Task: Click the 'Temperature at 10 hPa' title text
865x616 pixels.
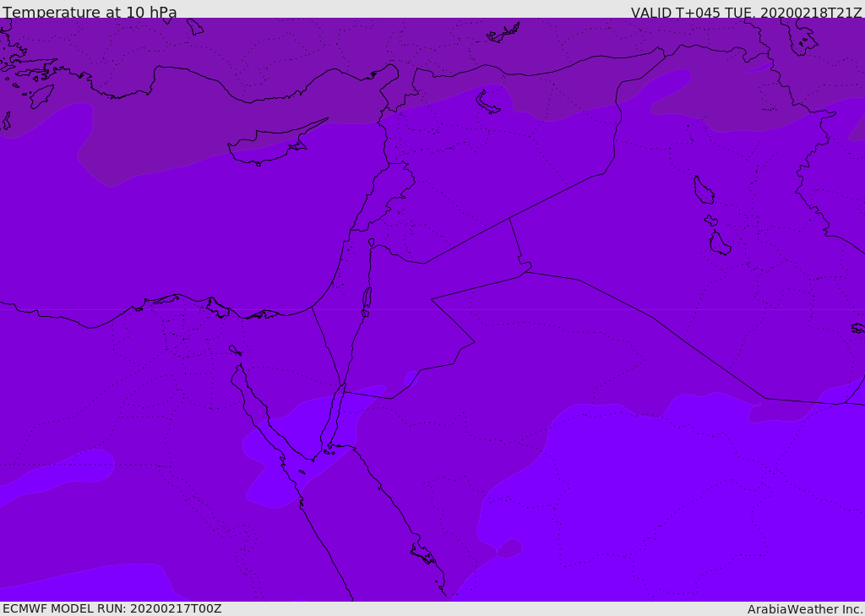Action: click(90, 12)
